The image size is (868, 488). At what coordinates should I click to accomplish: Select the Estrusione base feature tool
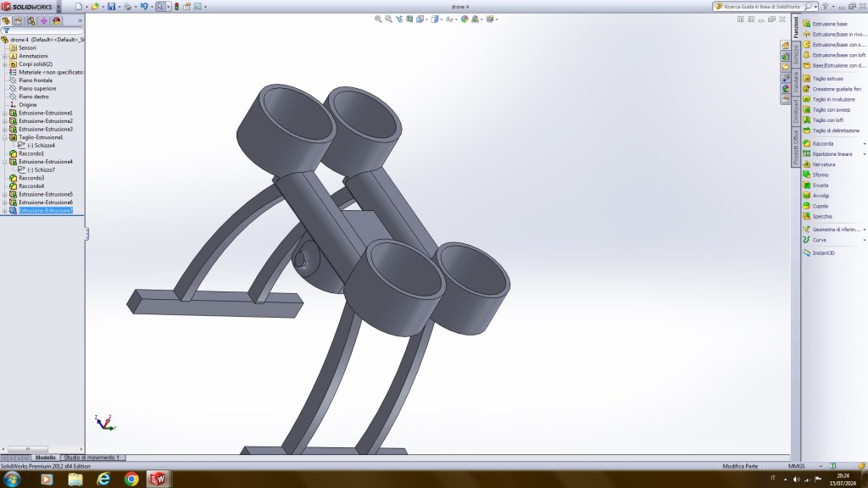(x=829, y=24)
